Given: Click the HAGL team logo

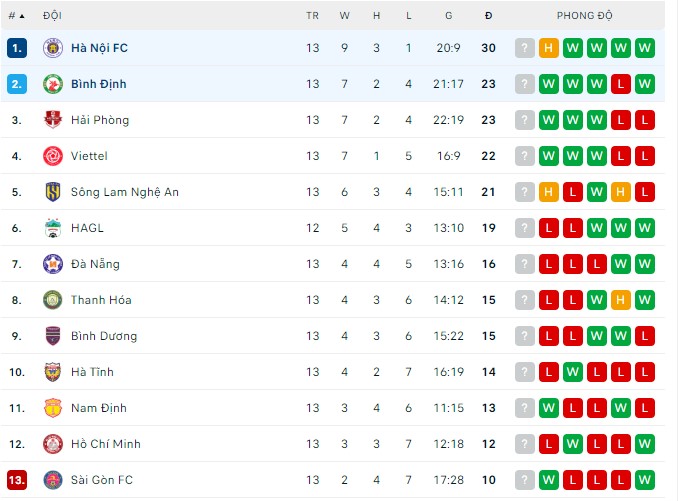Looking at the screenshot, I should coord(52,228).
